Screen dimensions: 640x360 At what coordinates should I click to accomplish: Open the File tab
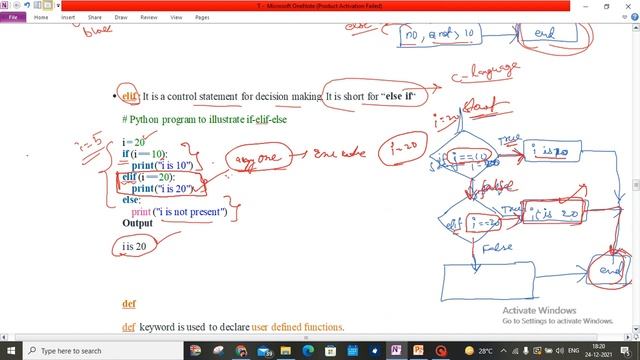(13, 17)
